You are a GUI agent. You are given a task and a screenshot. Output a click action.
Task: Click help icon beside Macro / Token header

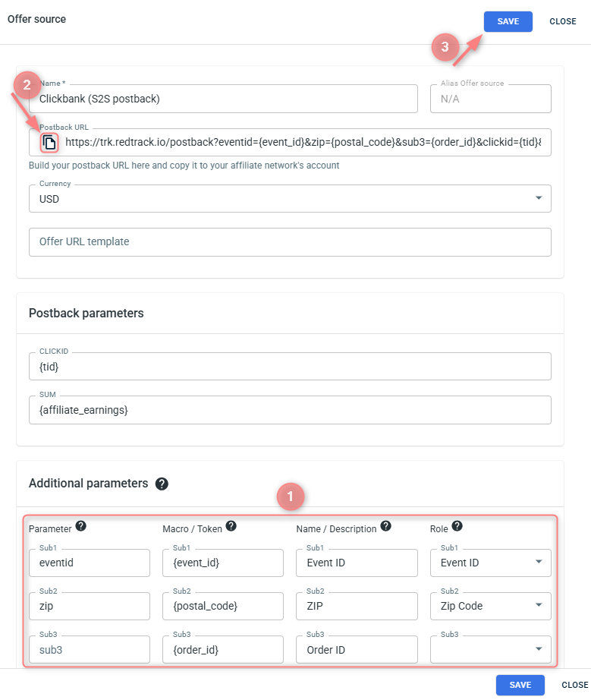pyautogui.click(x=231, y=526)
